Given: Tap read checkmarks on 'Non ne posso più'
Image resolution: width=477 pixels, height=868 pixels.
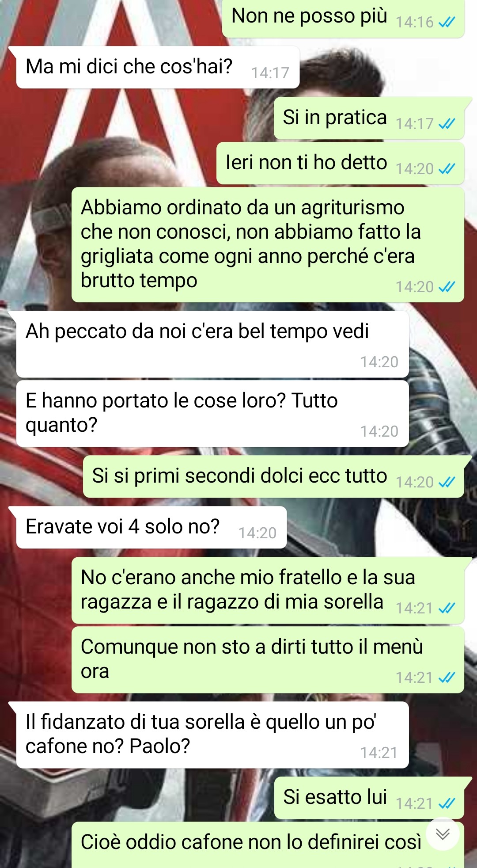Looking at the screenshot, I should click(447, 22).
